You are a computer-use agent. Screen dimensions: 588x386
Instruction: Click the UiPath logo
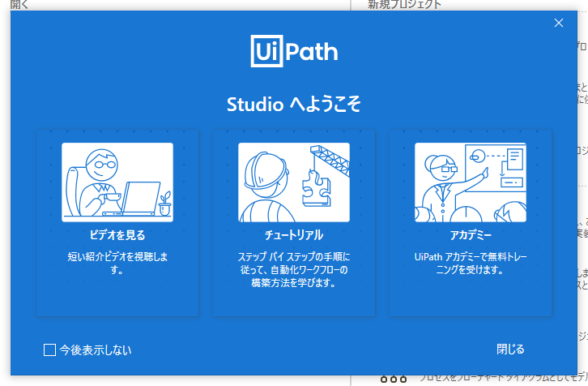[294, 51]
